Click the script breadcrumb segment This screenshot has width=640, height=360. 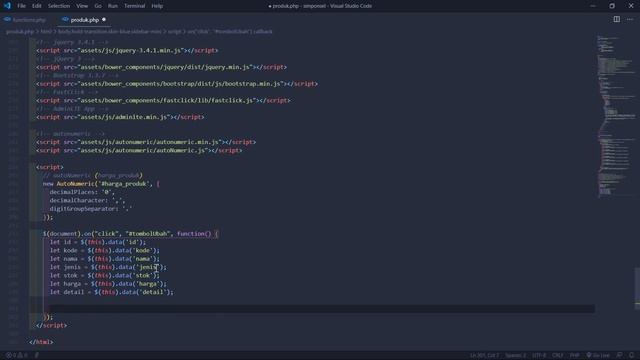[175, 31]
